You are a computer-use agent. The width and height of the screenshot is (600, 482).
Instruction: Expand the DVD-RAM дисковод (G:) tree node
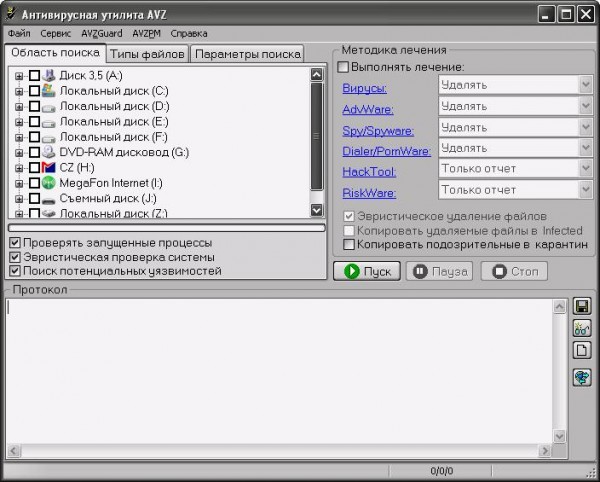19,153
